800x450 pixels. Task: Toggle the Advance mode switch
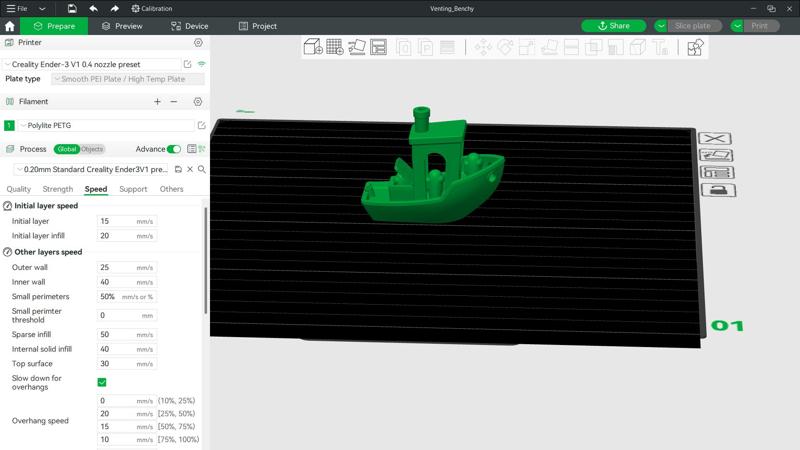coord(174,149)
